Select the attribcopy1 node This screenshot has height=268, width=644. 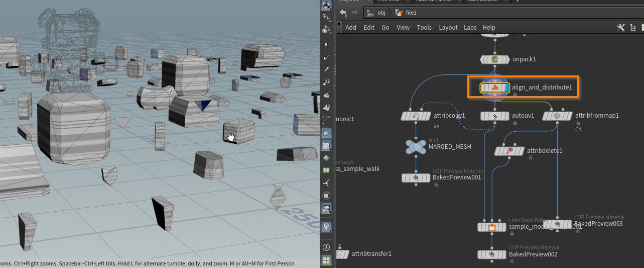click(416, 116)
